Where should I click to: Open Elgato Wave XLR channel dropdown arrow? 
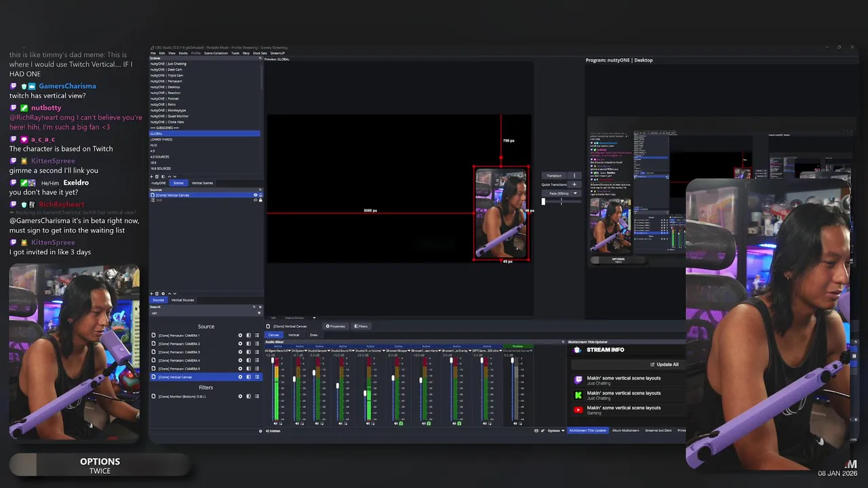pyautogui.click(x=290, y=350)
